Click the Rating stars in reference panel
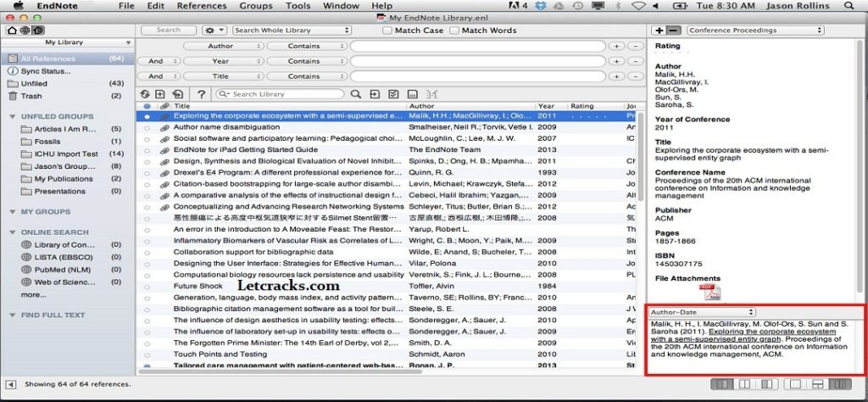This screenshot has width=868, height=402. click(x=671, y=53)
